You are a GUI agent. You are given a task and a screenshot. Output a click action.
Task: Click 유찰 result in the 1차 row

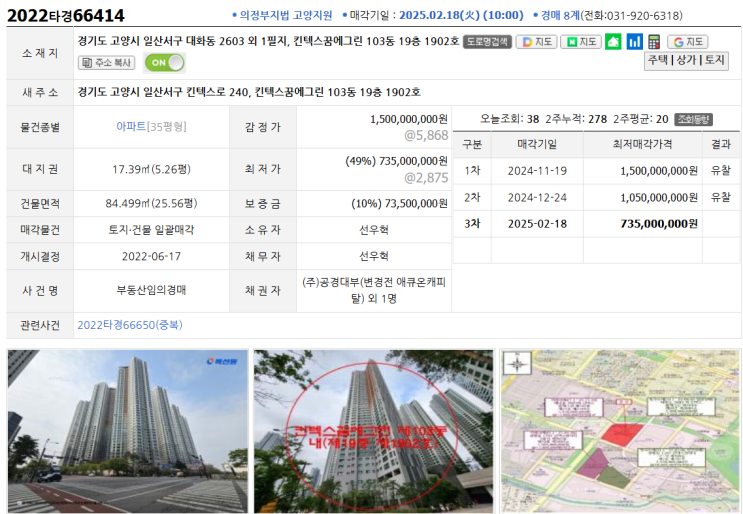pos(721,171)
